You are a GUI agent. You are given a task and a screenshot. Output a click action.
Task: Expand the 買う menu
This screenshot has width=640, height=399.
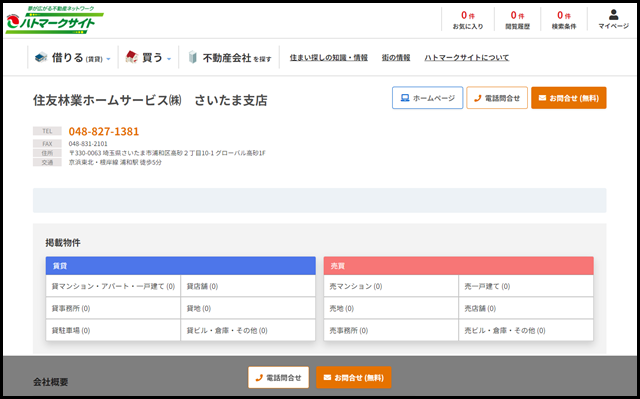point(148,58)
